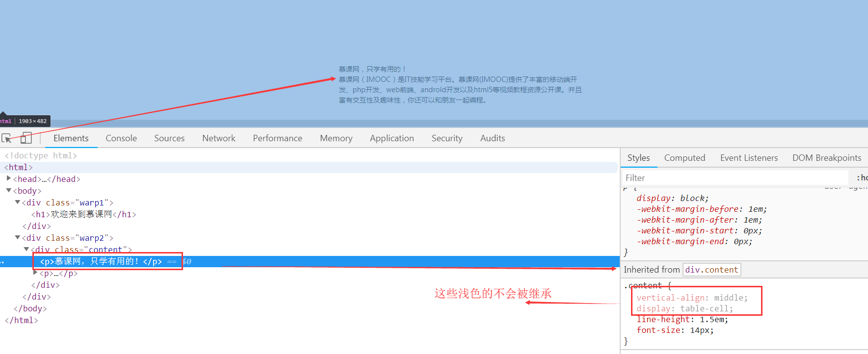
Task: Switch to the Computed pane tab
Action: point(684,158)
